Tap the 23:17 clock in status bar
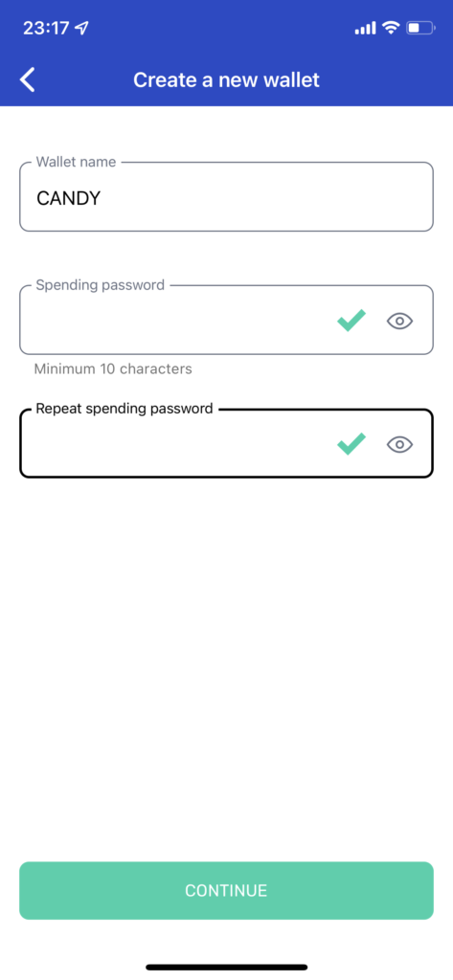 [x=46, y=28]
